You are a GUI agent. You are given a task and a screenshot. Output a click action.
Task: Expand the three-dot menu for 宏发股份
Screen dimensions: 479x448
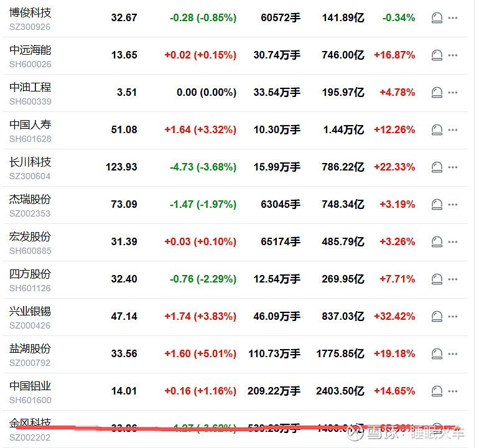(453, 242)
